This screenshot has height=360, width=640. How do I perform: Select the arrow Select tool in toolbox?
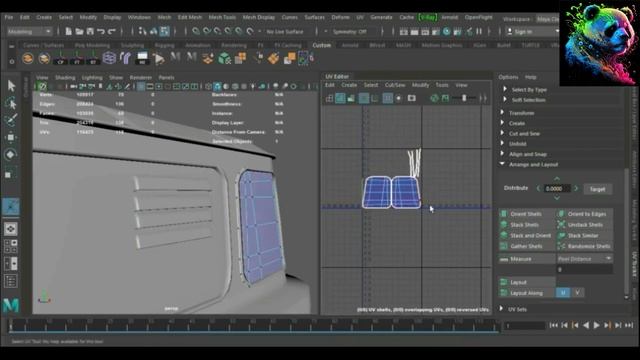click(x=11, y=86)
